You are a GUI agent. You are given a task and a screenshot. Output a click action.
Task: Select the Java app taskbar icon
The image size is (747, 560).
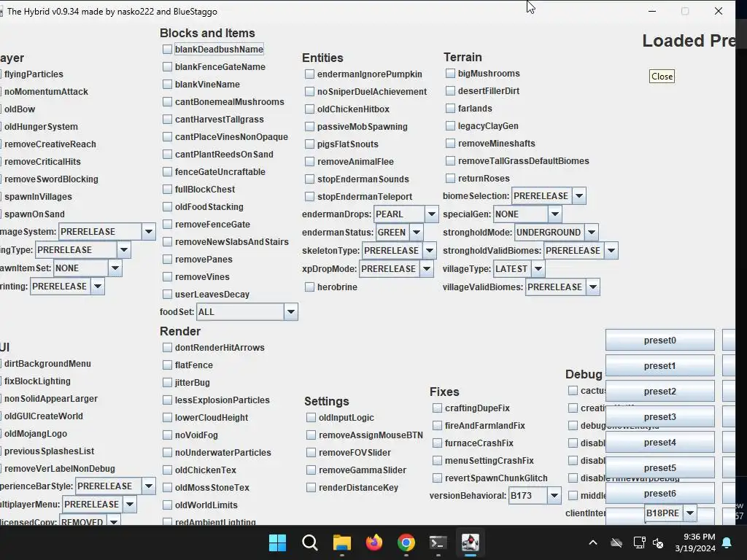[x=471, y=542]
